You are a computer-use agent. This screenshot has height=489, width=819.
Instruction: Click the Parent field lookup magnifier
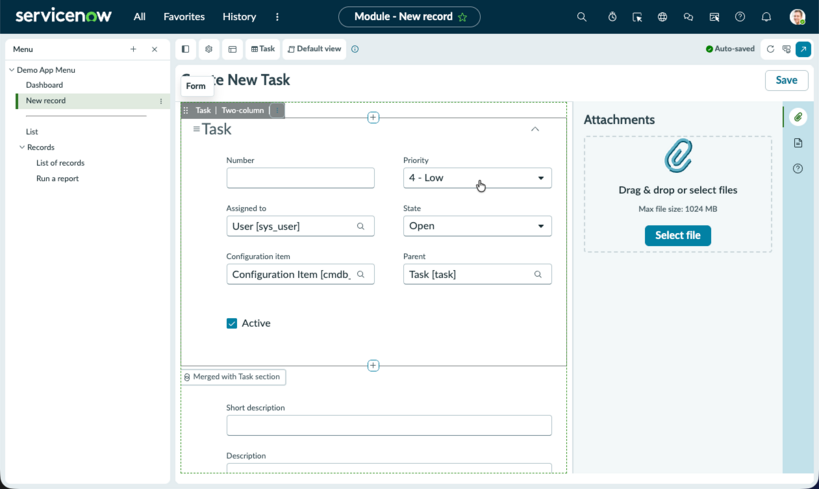[537, 274]
